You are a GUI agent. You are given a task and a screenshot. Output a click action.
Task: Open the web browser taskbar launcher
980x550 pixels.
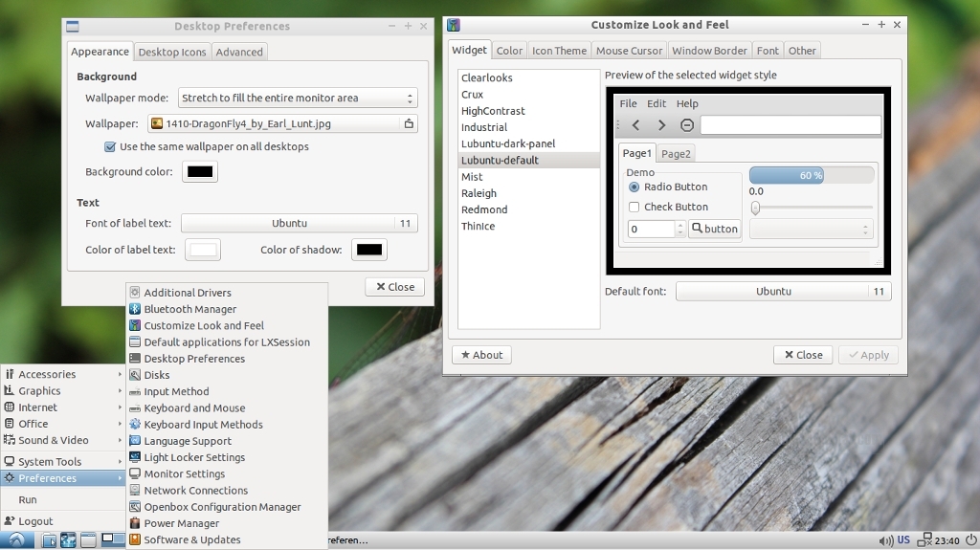(68, 540)
